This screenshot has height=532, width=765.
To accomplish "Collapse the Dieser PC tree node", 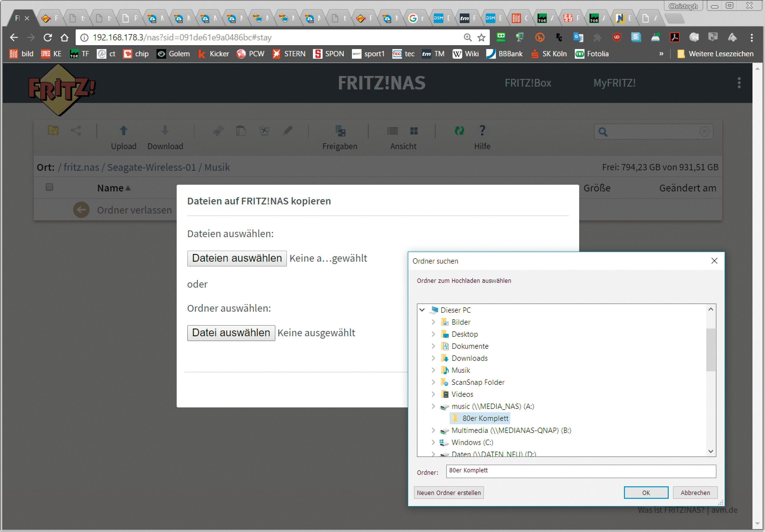I will pos(422,310).
